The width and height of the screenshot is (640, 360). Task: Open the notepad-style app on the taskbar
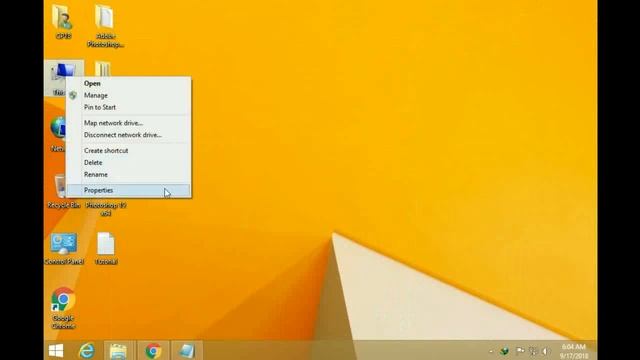pyautogui.click(x=187, y=351)
